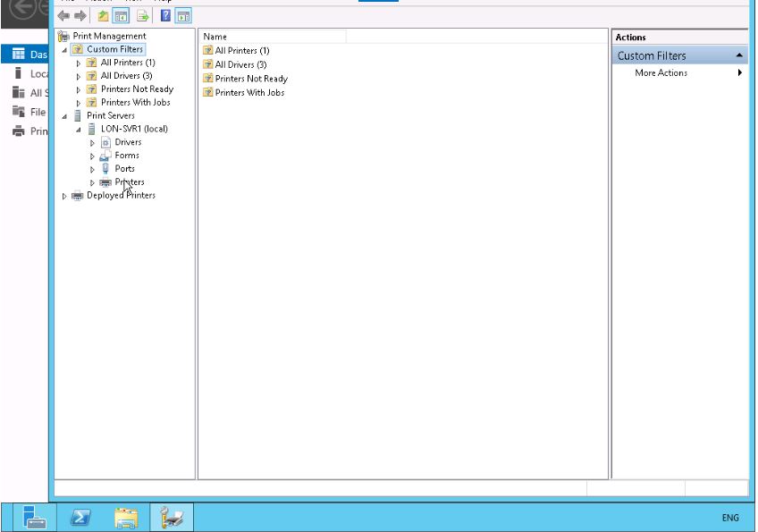Select Ports in the console tree
Screen dimensions: 758x532
click(125, 169)
